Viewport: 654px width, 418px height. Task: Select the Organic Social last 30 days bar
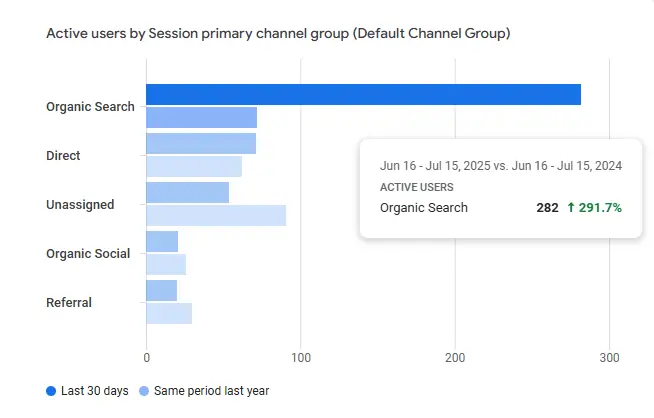pyautogui.click(x=162, y=241)
